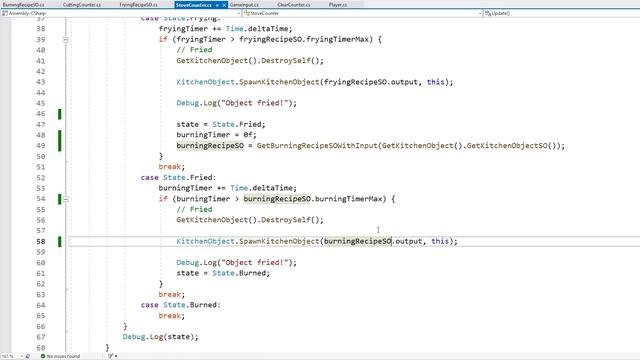Image resolution: width=640 pixels, height=360 pixels.
Task: Collapse the if block at line 39
Action: pos(65,40)
